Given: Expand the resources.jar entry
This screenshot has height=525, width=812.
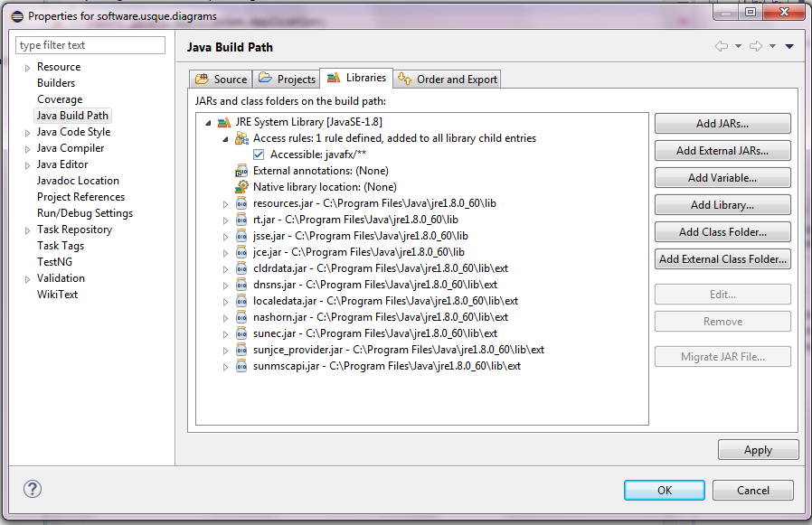Looking at the screenshot, I should 225,204.
